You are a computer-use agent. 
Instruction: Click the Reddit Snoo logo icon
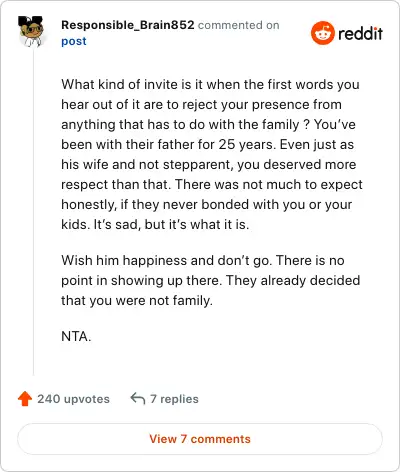(x=322, y=33)
